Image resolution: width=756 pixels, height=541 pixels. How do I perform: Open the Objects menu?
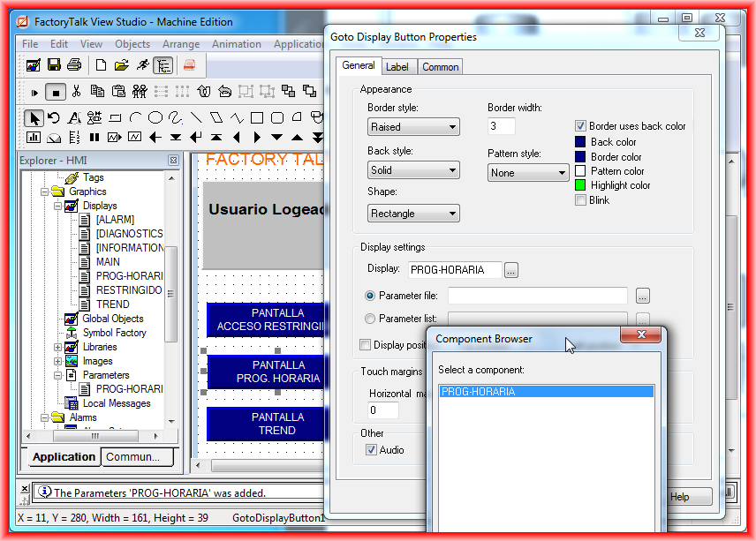(132, 44)
